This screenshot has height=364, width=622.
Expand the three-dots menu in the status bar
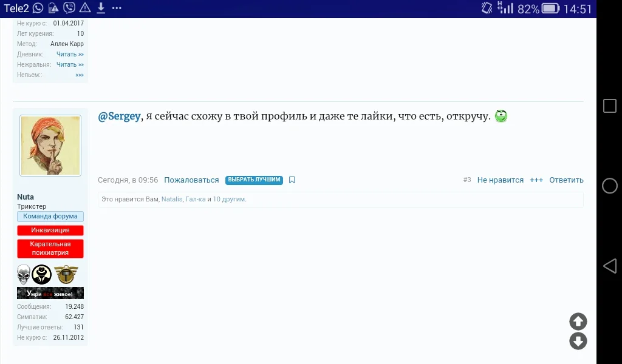(117, 8)
